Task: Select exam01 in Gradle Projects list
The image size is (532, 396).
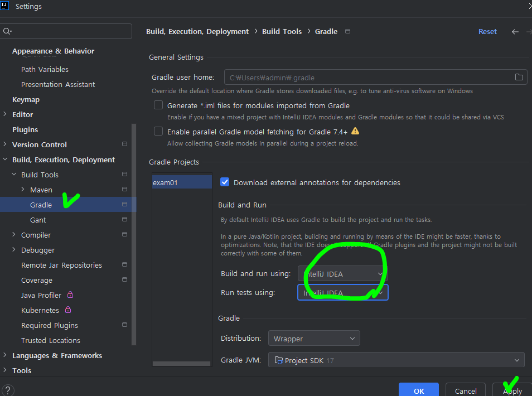Action: pos(182,182)
